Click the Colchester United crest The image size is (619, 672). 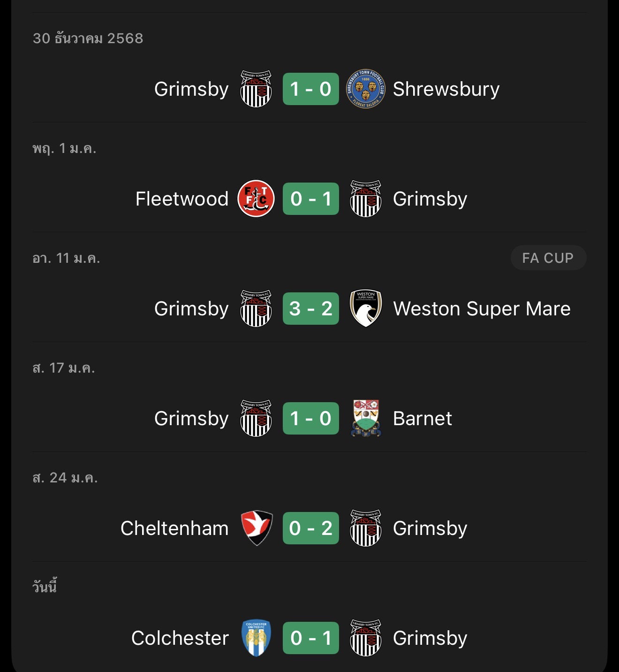click(x=256, y=638)
